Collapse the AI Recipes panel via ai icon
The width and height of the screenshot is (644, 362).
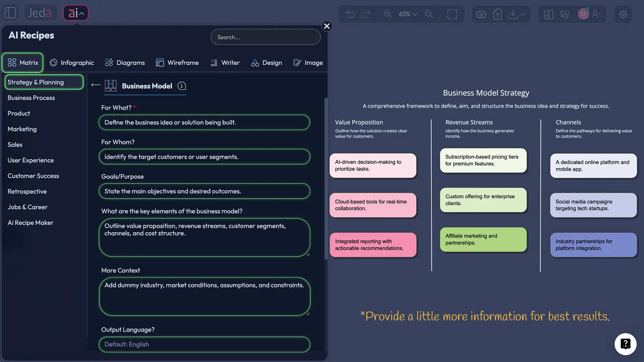click(75, 13)
